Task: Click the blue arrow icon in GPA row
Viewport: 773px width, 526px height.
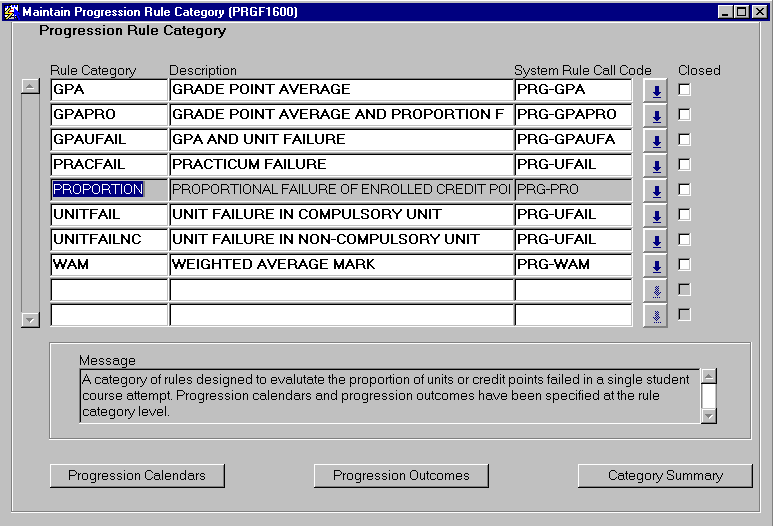Action: pyautogui.click(x=656, y=91)
